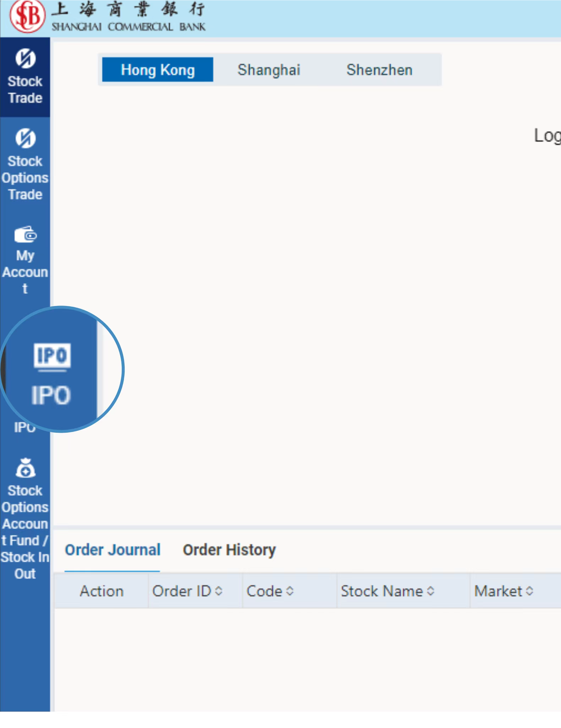Sort orders by the Order ID column

pyautogui.click(x=219, y=591)
